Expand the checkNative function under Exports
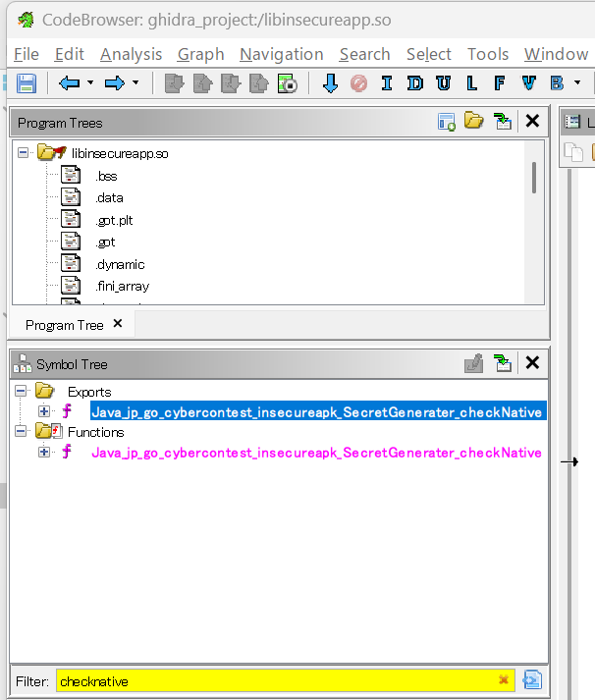Viewport: 595px width, 700px height. [44, 411]
